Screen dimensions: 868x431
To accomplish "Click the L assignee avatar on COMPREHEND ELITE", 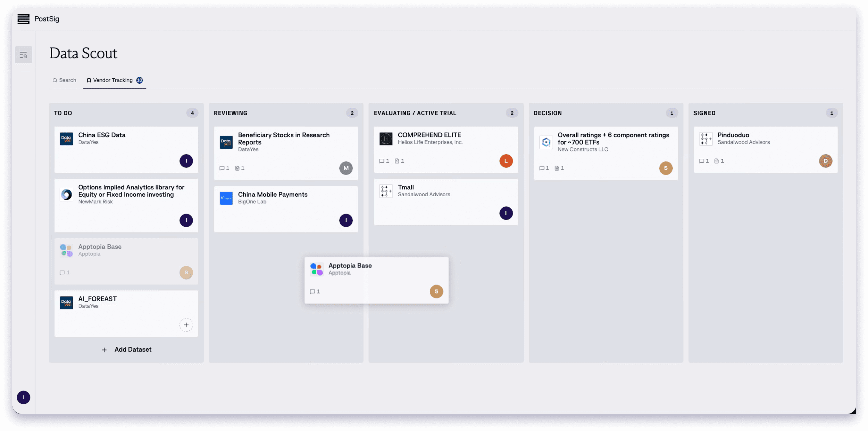I will coord(506,161).
